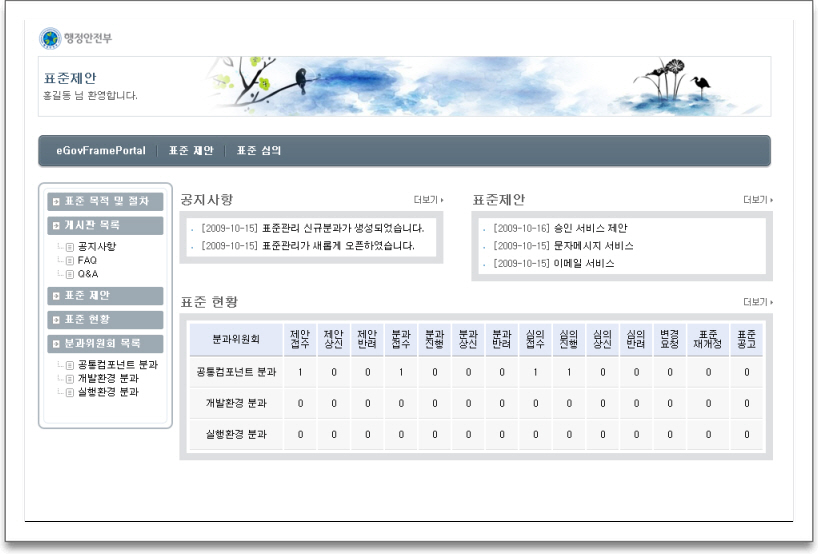Click the icon beside 개발환경 분과 in sidebar
Viewport: 818px width, 554px height.
[70, 379]
